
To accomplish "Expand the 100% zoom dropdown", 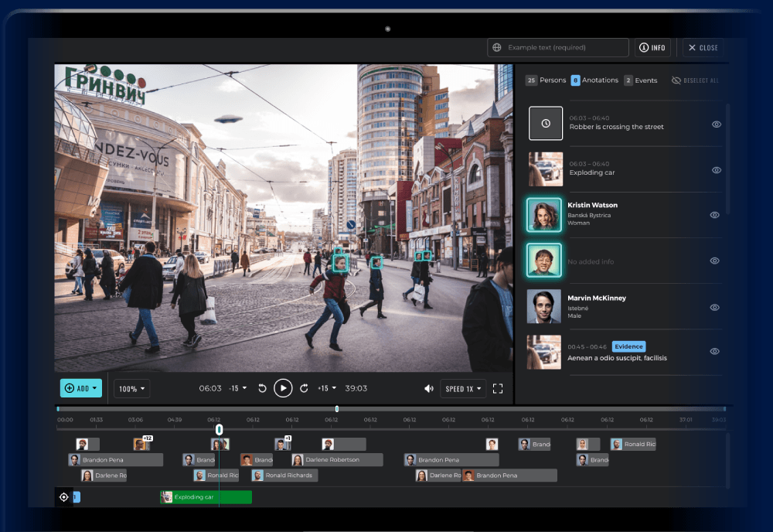I will coord(132,389).
